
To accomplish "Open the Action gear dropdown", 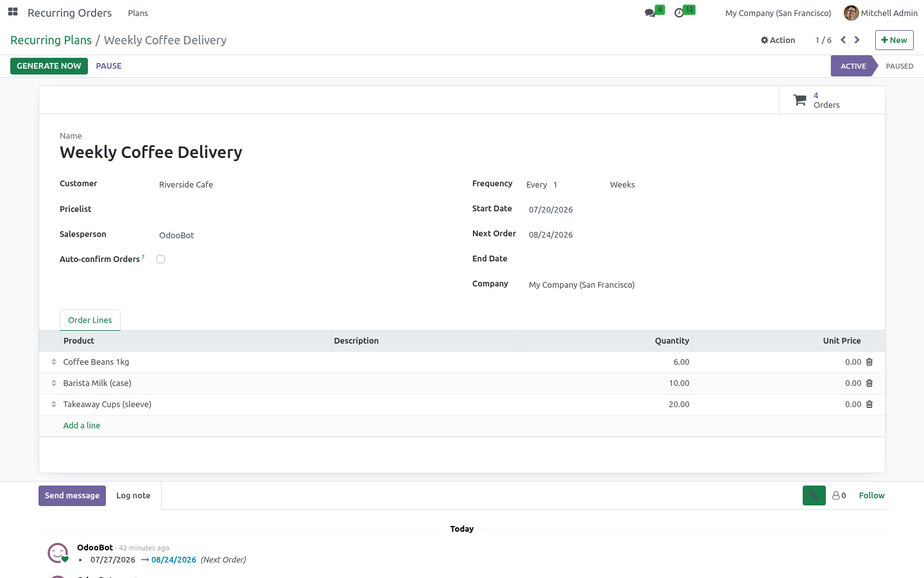I will tap(778, 40).
